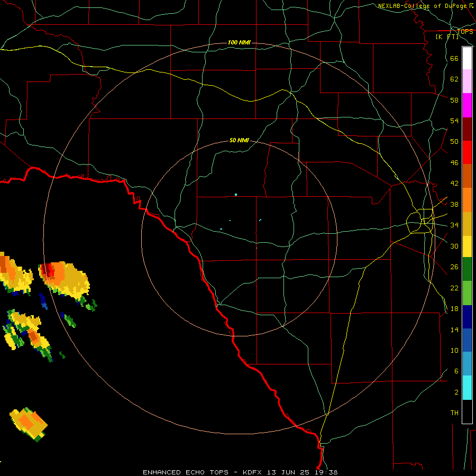Click the "13 JUN 25" date stamp
The image size is (476, 476).
[289, 472]
